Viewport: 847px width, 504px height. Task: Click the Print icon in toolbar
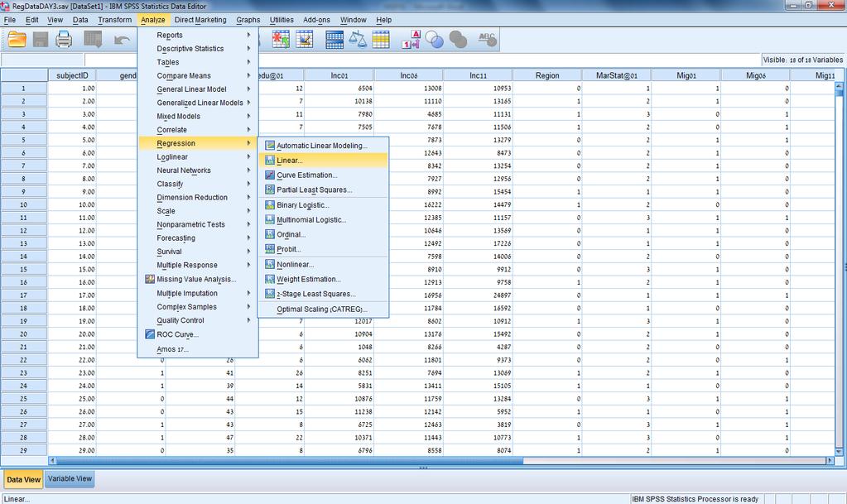click(64, 40)
